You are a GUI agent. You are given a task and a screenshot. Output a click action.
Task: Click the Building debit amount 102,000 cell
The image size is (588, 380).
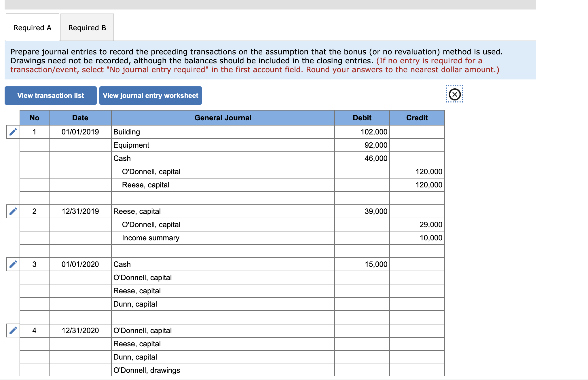[362, 132]
